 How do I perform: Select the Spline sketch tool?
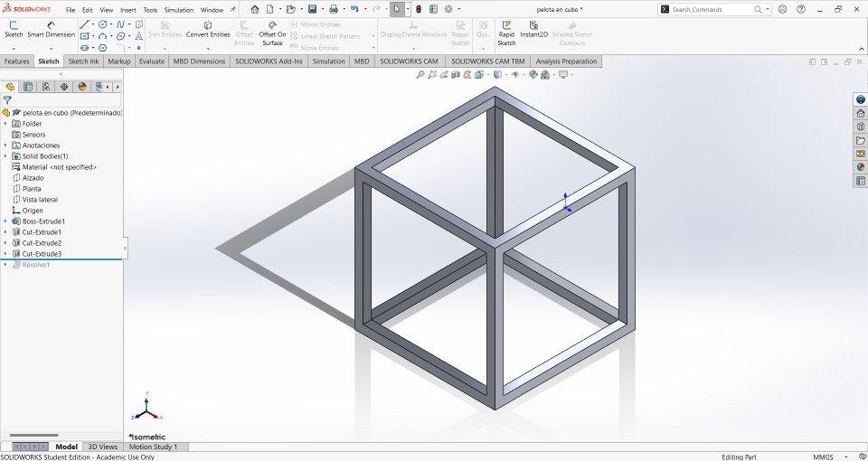point(120,24)
